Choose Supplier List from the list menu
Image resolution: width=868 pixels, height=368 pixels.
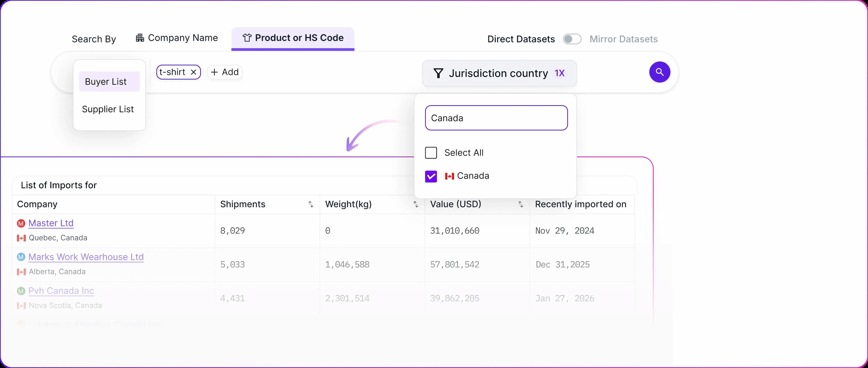(x=108, y=109)
